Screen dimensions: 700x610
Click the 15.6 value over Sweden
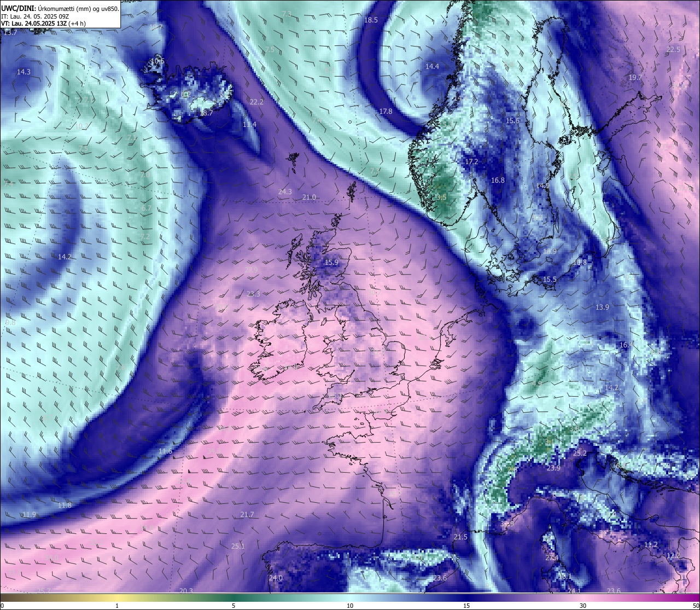click(x=512, y=120)
